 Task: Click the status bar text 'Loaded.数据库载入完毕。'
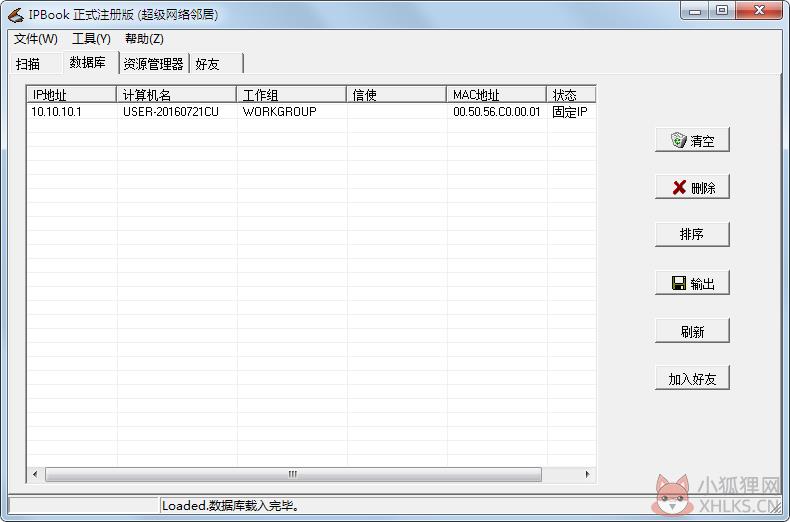point(231,505)
